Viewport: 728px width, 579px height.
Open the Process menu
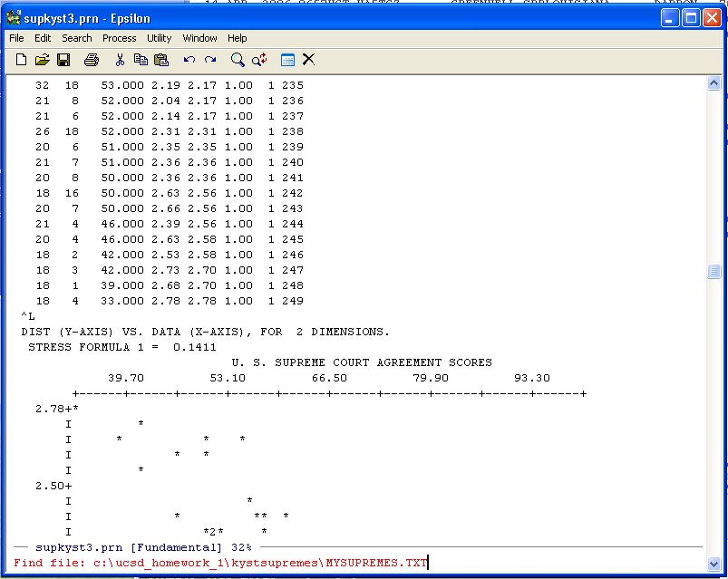point(119,38)
